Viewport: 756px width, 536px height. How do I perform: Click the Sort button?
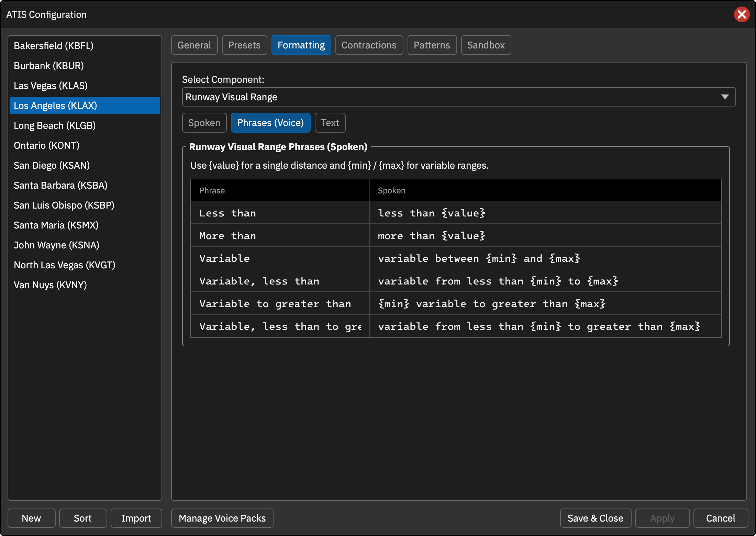83,518
